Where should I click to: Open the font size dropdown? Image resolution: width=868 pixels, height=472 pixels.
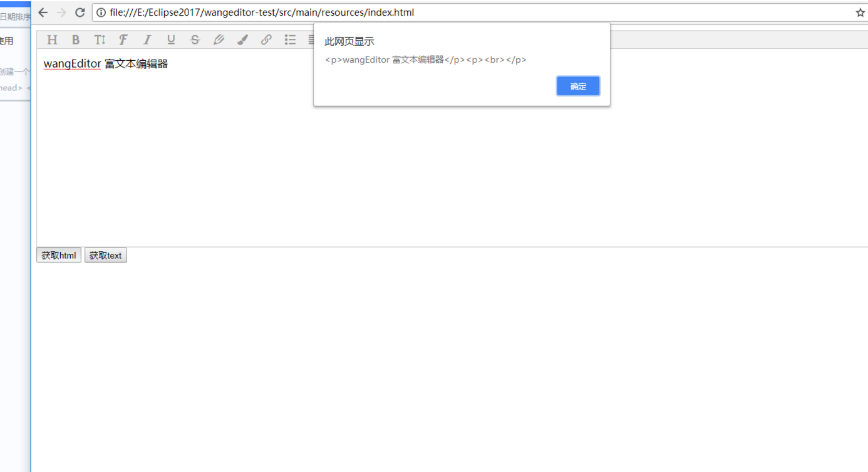100,39
